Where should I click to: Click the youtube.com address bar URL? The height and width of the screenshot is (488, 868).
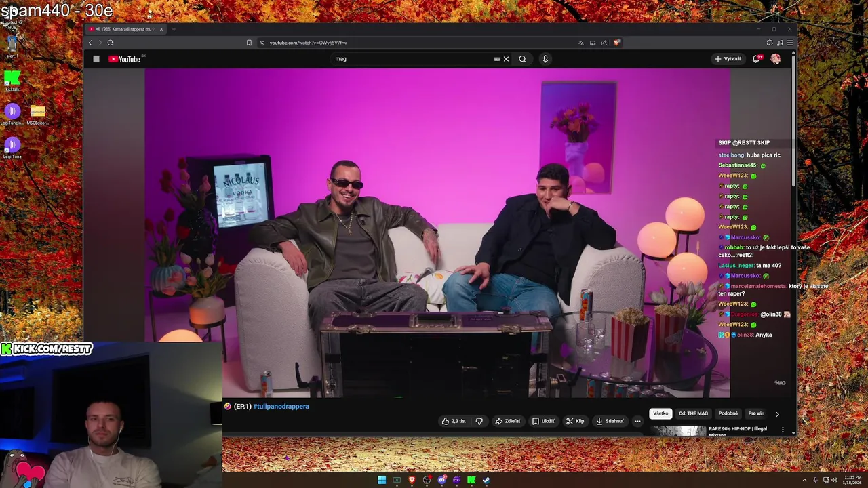308,43
